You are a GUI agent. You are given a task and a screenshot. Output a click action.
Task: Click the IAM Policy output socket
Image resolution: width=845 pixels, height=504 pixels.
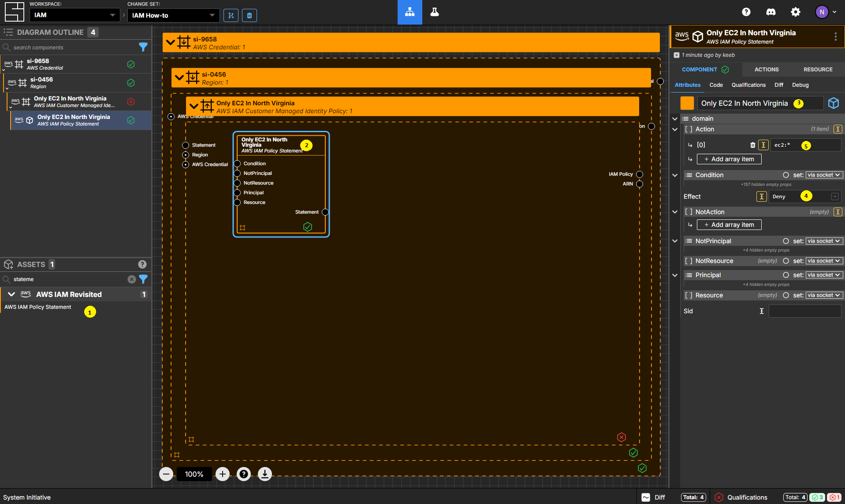[x=640, y=174]
